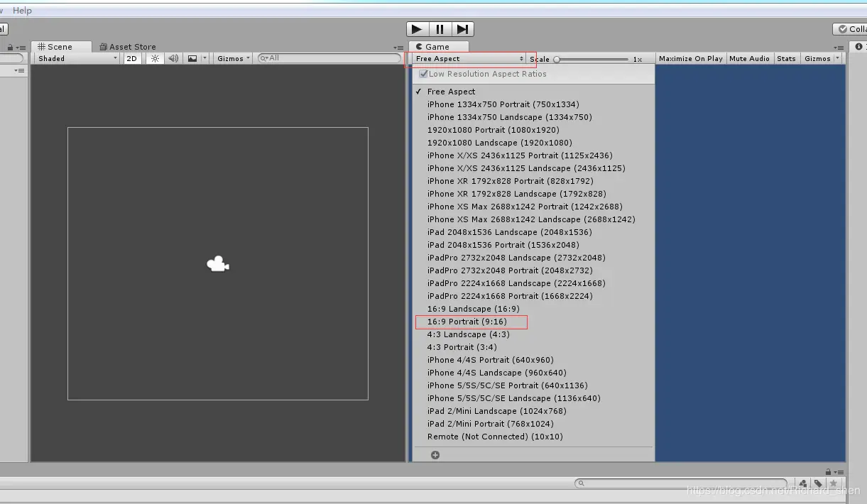867x504 pixels.
Task: Toggle 2D mode in Scene view
Action: pos(132,59)
